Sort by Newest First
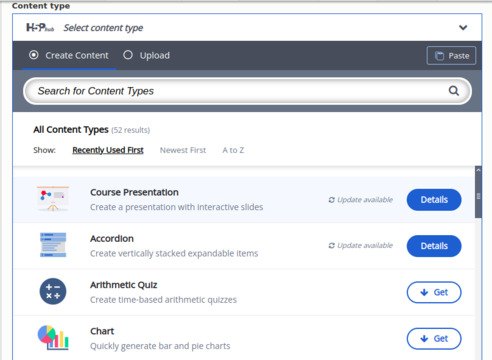 pyautogui.click(x=183, y=150)
